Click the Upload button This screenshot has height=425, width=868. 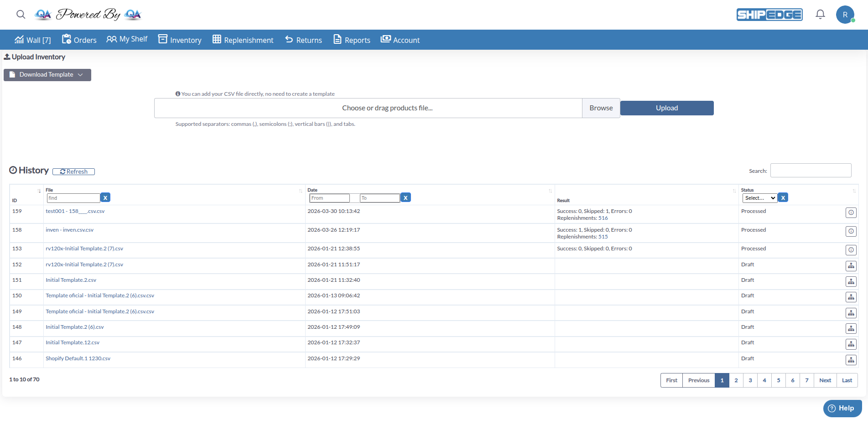(x=667, y=108)
